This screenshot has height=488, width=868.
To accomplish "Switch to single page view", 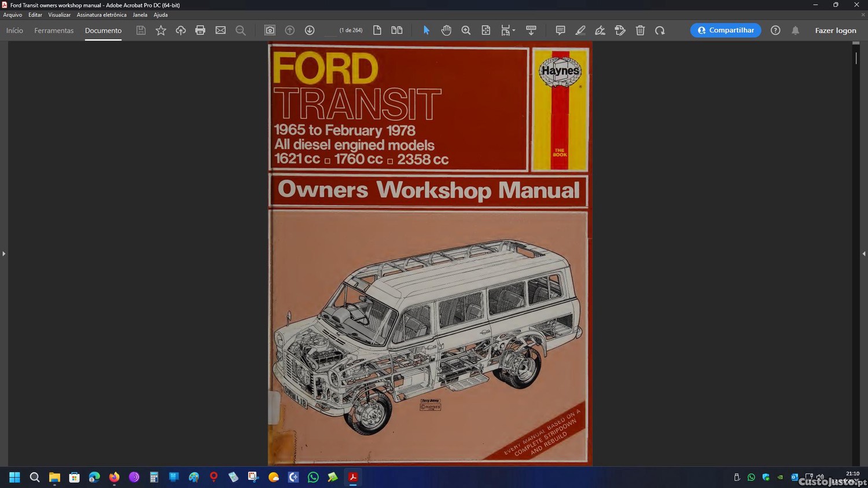I will point(377,31).
